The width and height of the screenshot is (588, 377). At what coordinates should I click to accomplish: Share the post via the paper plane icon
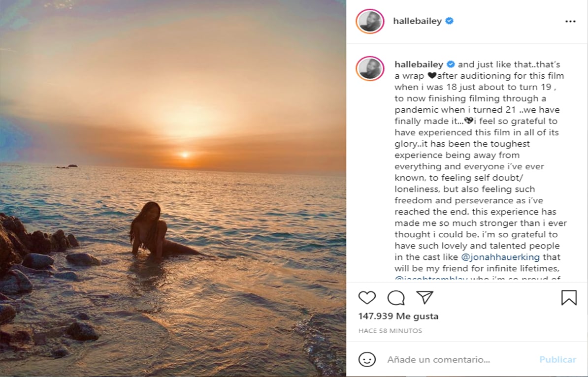(x=425, y=297)
